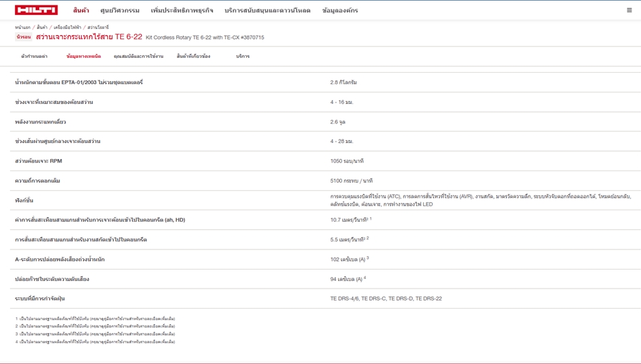Click the '4 - 28 มม.' value
641x364 pixels.
[342, 142]
